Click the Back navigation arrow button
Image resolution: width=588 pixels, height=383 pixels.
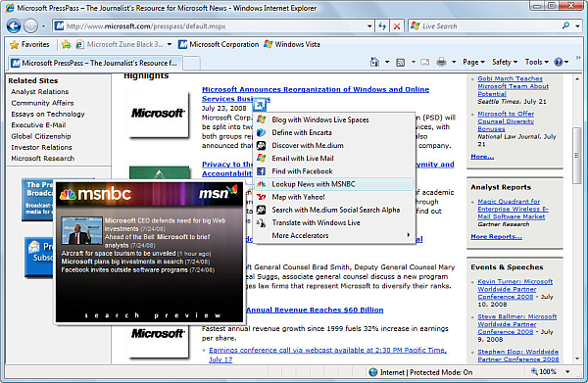coord(14,25)
